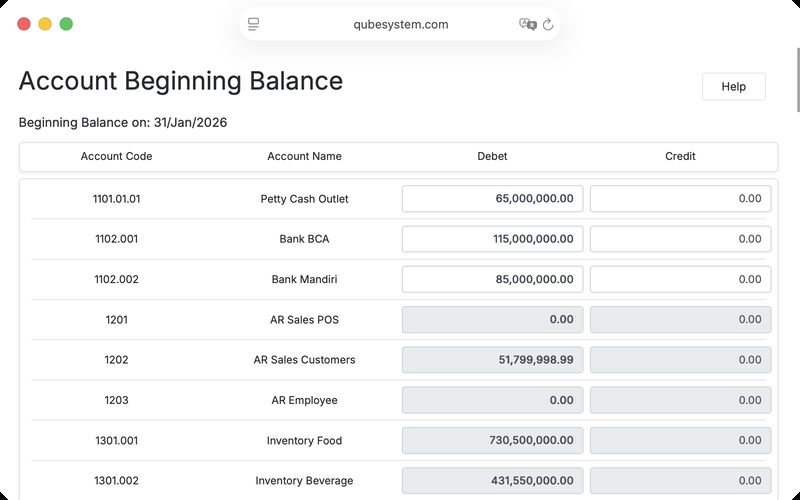Click the Account Name column header

(x=305, y=156)
